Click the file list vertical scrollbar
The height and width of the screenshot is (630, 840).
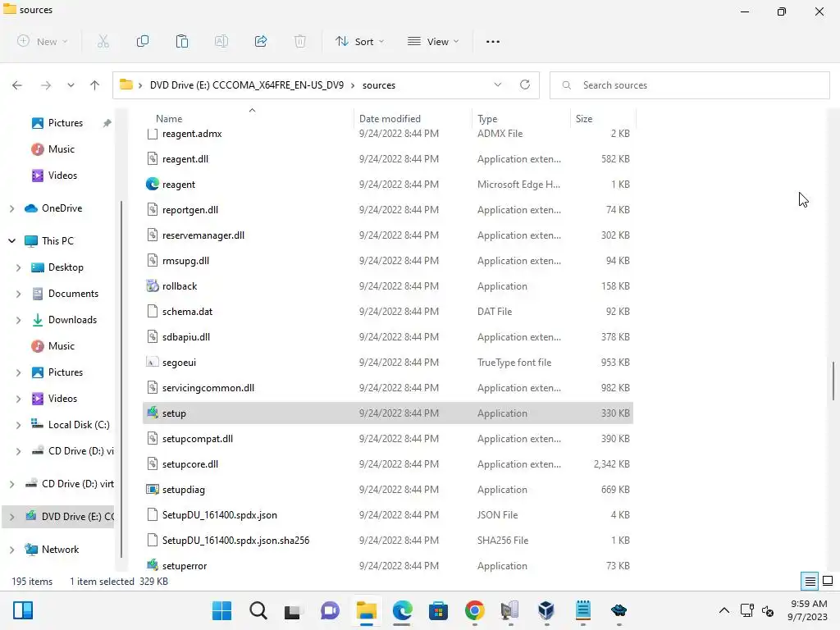pos(833,381)
